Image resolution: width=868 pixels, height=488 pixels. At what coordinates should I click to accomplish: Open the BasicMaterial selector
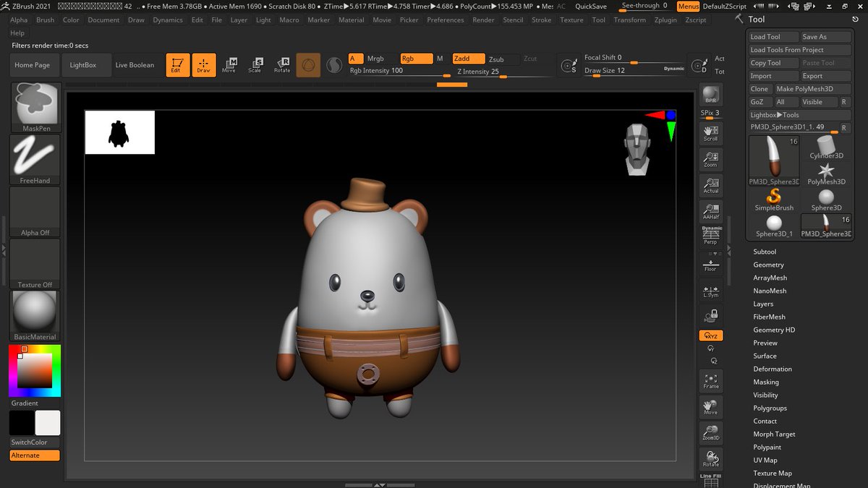coord(34,316)
